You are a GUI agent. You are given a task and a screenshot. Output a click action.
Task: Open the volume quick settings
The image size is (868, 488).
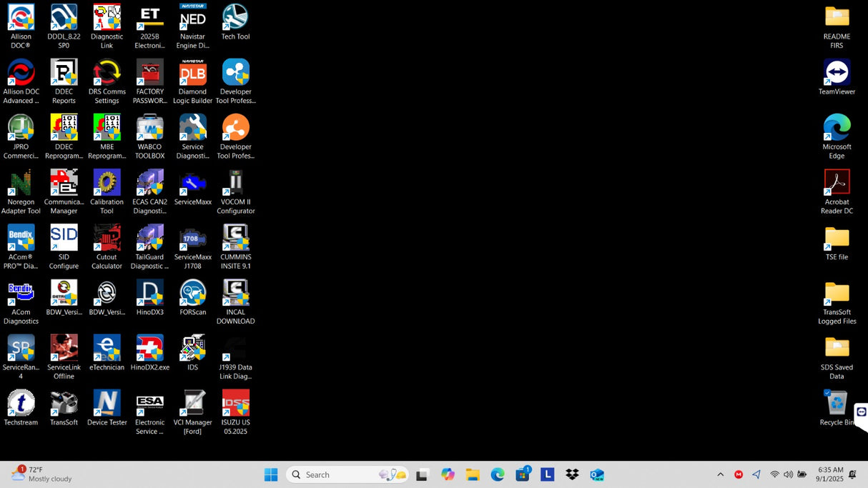click(788, 474)
